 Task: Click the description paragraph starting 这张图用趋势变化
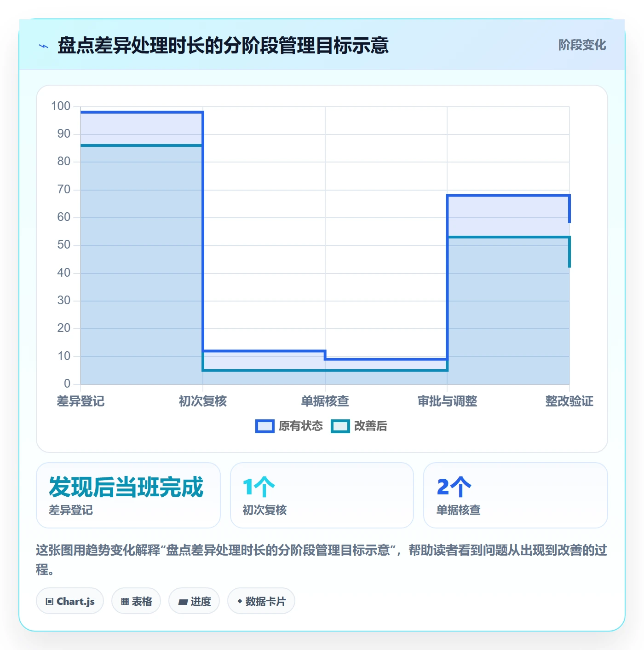(322, 560)
